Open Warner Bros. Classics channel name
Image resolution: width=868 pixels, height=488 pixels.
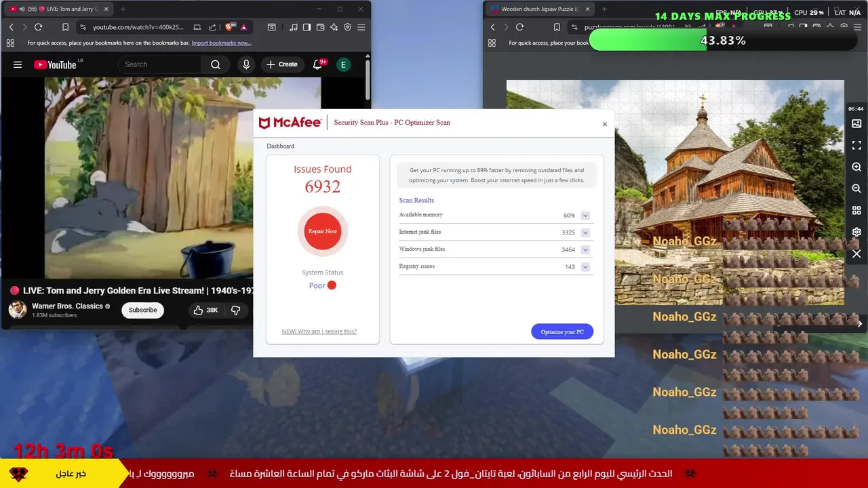pos(67,306)
